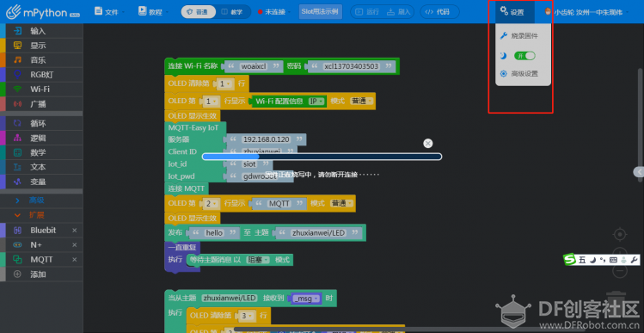Open OLED 清除第 1 行 number dropdown
The width and height of the screenshot is (644, 333).
[225, 83]
